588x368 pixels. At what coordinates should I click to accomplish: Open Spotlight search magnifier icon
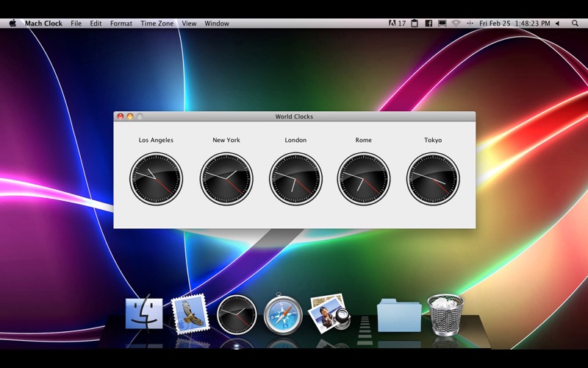tap(575, 24)
